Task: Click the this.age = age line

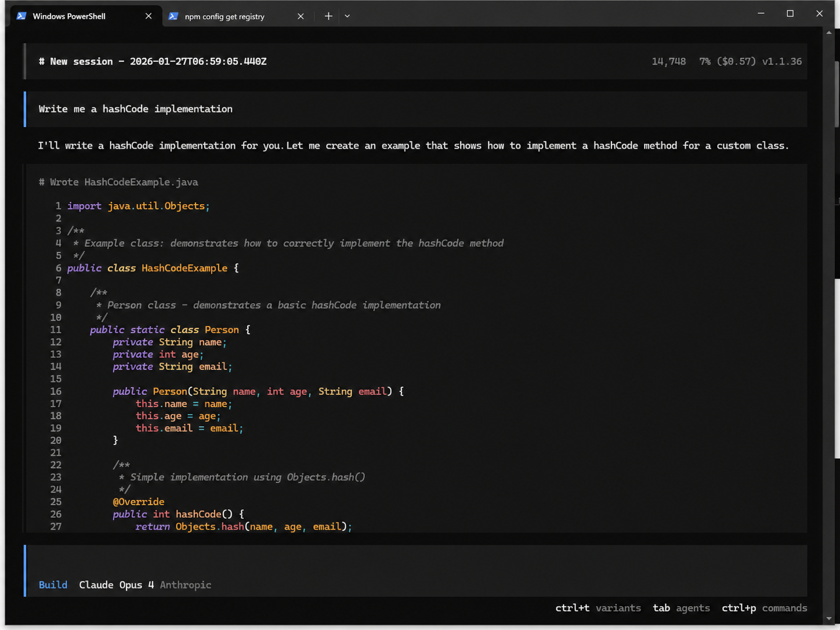Action: click(x=178, y=416)
